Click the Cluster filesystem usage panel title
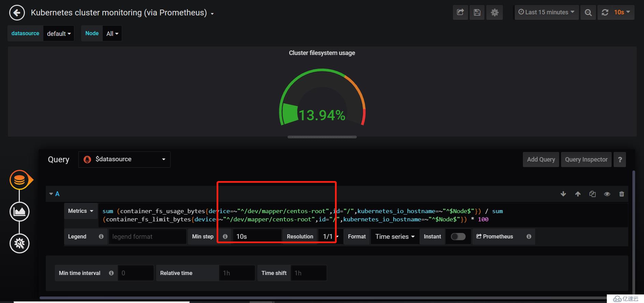 [x=322, y=53]
